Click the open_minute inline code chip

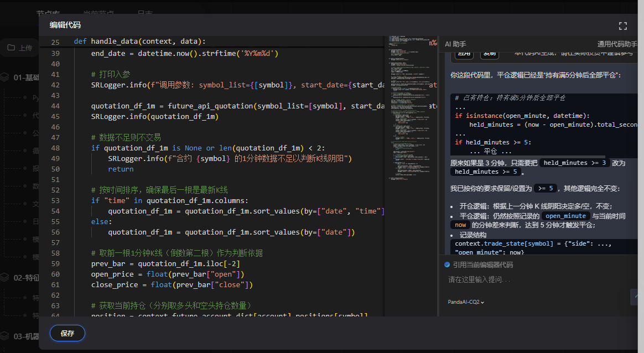point(565,216)
